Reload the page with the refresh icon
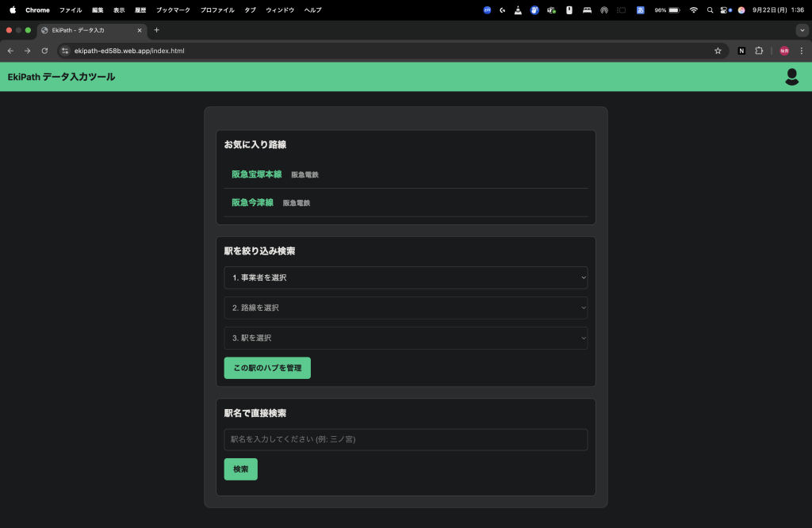The height and width of the screenshot is (528, 812). pyautogui.click(x=44, y=51)
